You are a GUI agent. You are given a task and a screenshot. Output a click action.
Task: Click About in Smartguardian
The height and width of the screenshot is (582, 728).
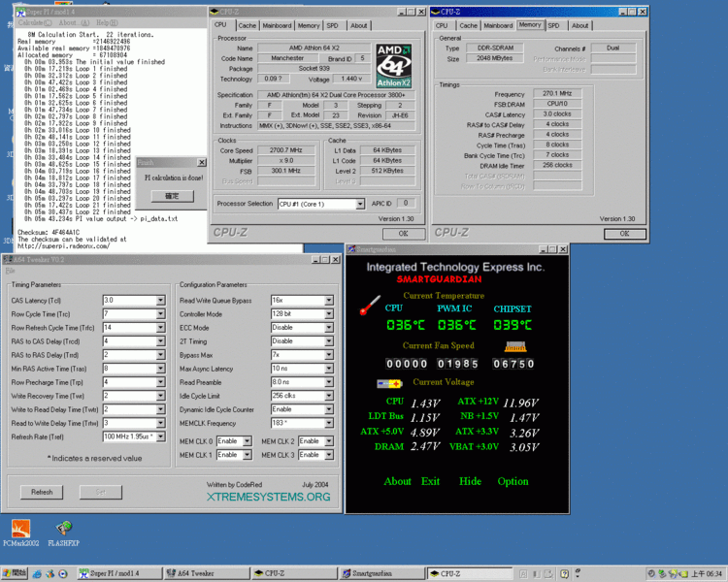coord(397,481)
